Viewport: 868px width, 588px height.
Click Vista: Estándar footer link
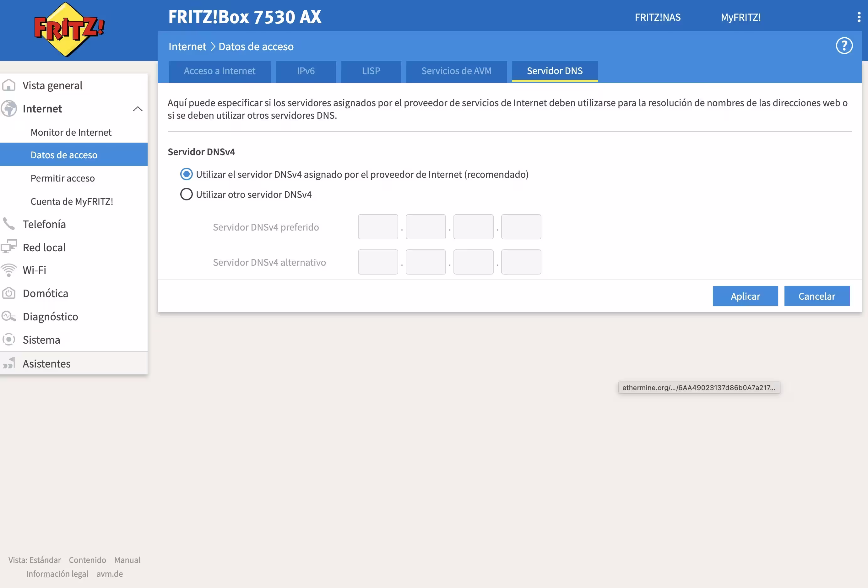click(x=35, y=560)
